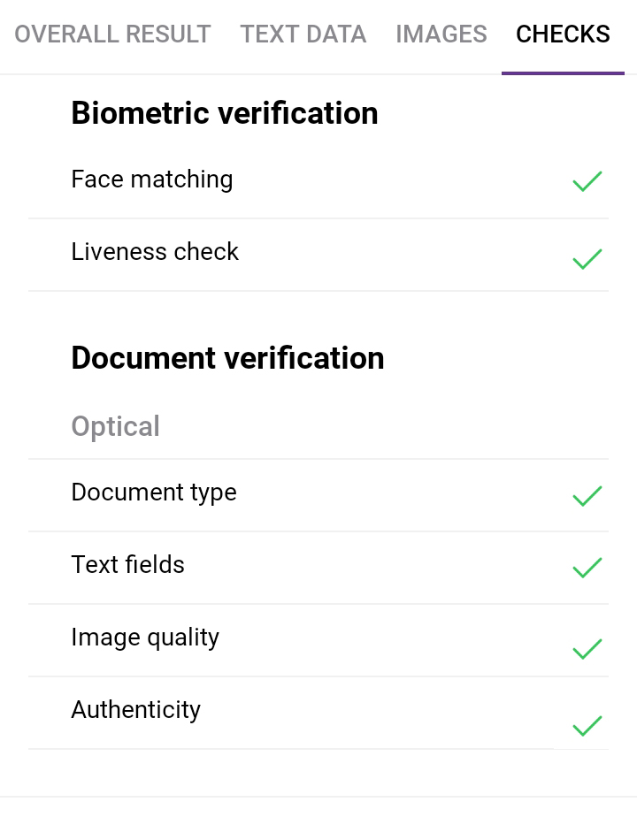Click the Image quality pass checkmark
637x840 pixels.
pos(587,649)
